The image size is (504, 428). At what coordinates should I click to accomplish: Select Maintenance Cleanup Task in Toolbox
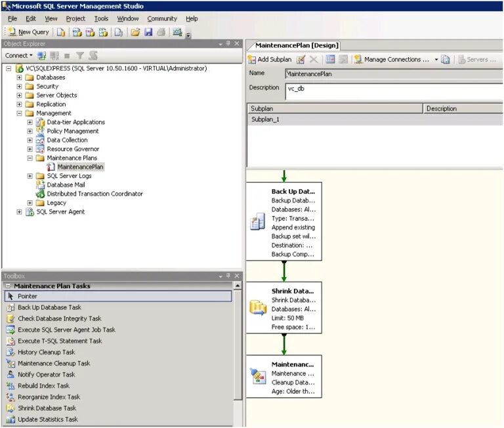click(54, 364)
